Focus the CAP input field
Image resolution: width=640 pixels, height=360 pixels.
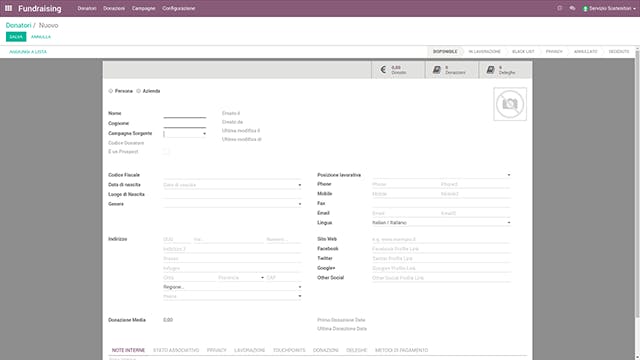click(x=284, y=278)
